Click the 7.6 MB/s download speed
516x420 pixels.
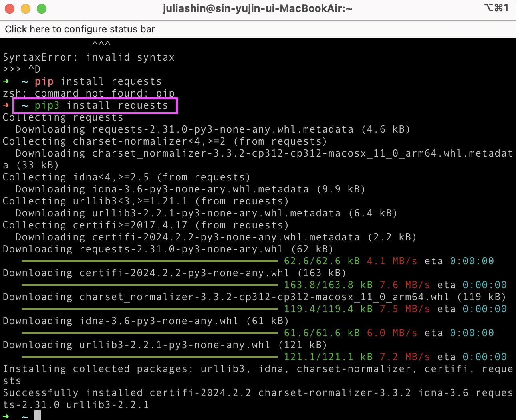coord(405,285)
